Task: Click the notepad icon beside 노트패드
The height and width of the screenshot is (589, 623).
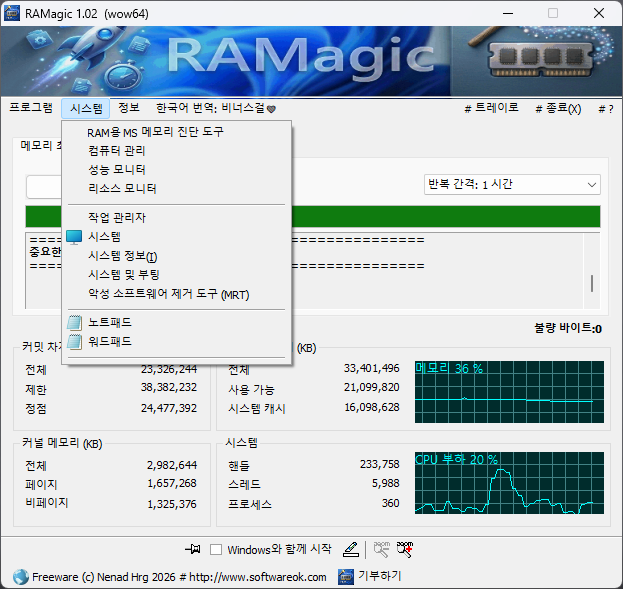Action: (74, 322)
